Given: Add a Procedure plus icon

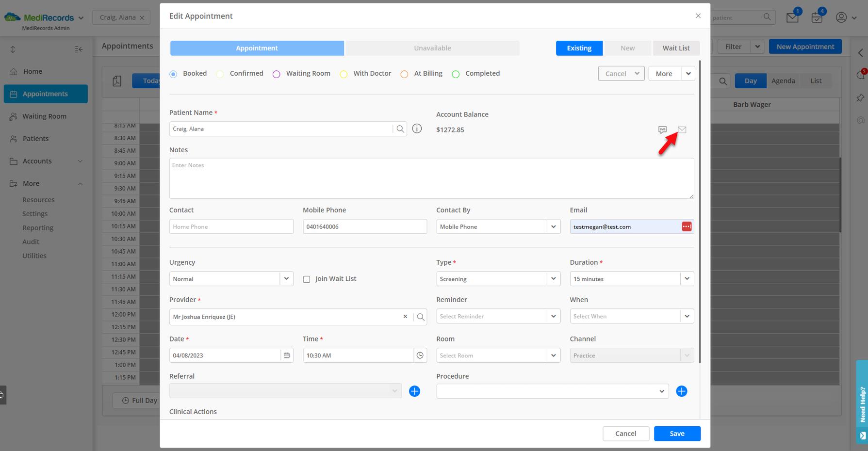Looking at the screenshot, I should coord(682,391).
